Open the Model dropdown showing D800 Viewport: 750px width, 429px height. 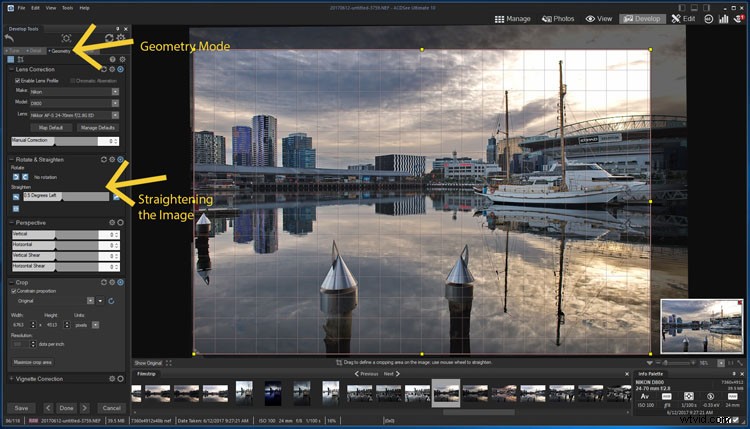74,103
